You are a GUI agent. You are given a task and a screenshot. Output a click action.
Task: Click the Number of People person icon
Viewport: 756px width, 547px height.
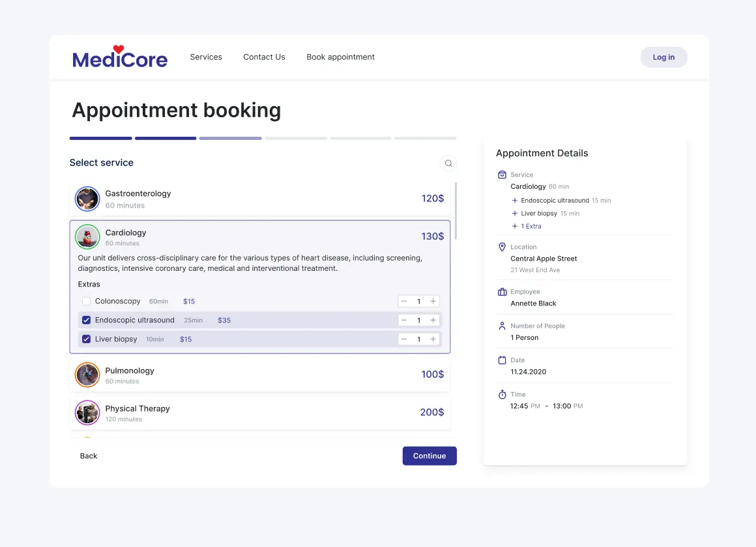point(502,326)
